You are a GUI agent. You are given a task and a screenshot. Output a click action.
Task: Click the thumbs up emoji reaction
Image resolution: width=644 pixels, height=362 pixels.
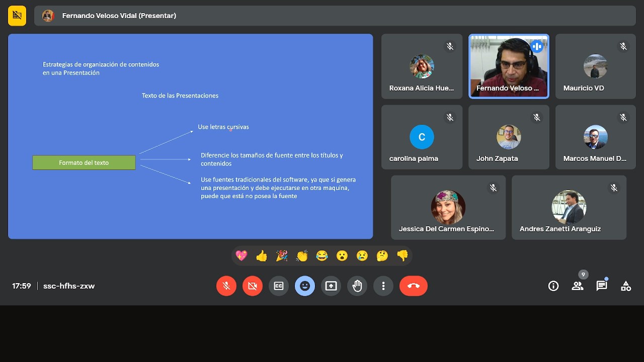[262, 256]
